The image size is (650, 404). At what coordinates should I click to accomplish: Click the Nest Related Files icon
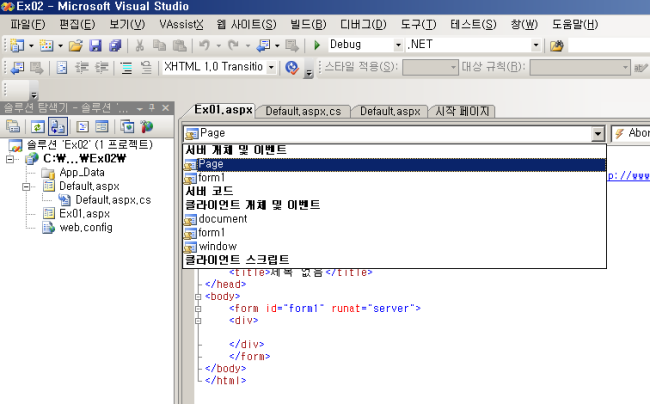pos(57,126)
